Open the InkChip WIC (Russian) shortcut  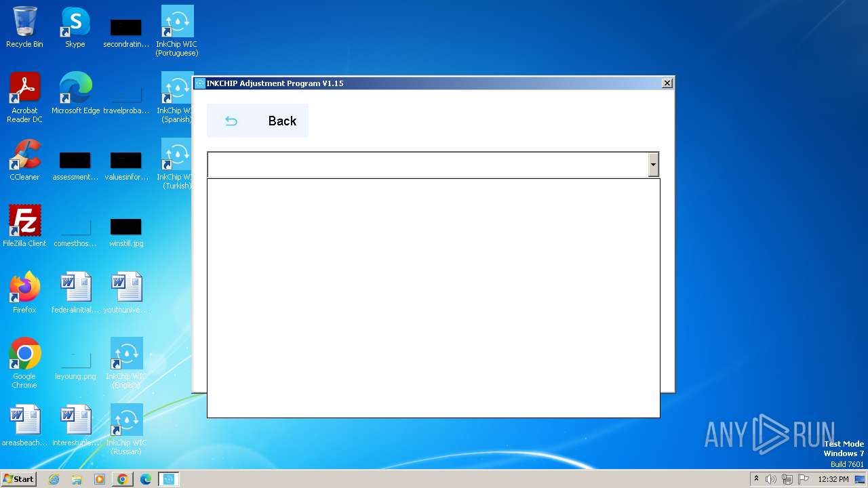pos(127,430)
